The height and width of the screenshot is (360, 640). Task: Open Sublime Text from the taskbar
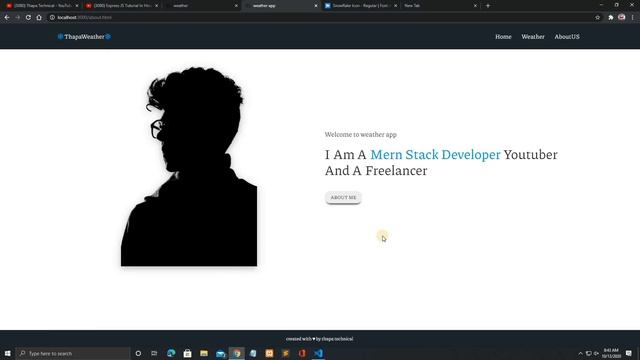286,353
